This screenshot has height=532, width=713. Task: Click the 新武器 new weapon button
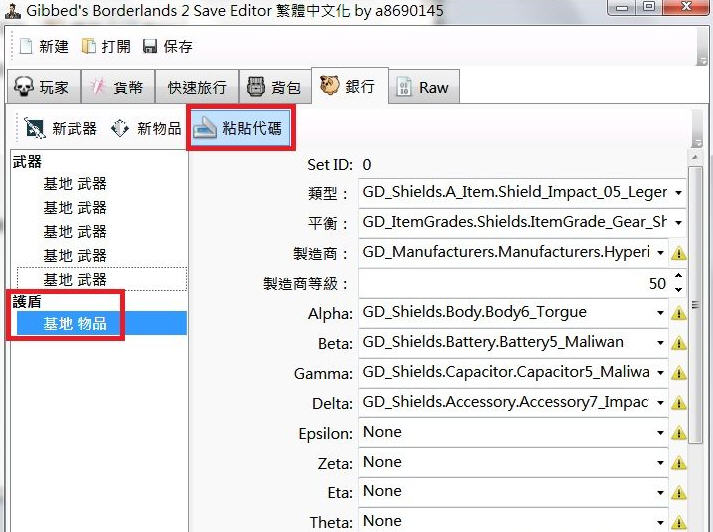[x=60, y=128]
